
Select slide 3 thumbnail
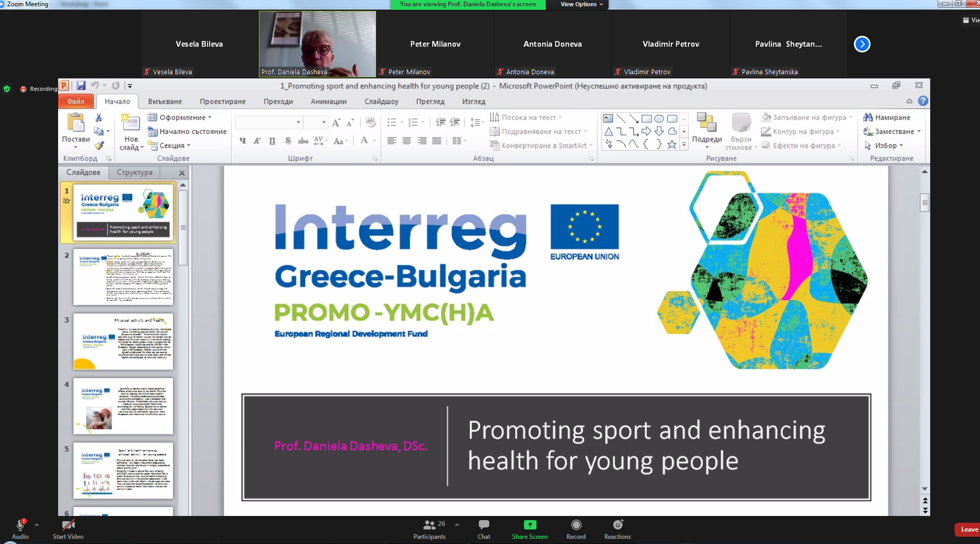point(123,341)
